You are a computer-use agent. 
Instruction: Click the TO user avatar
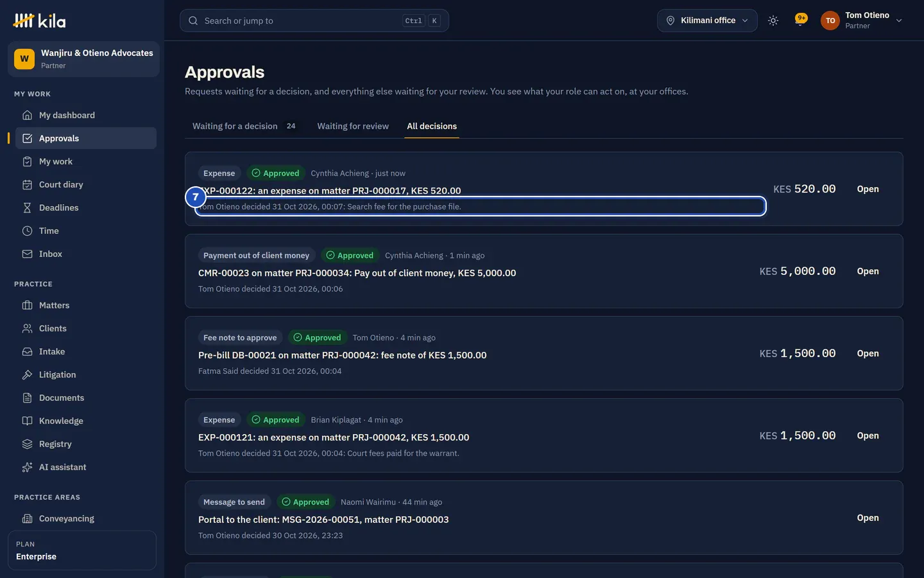tap(830, 21)
